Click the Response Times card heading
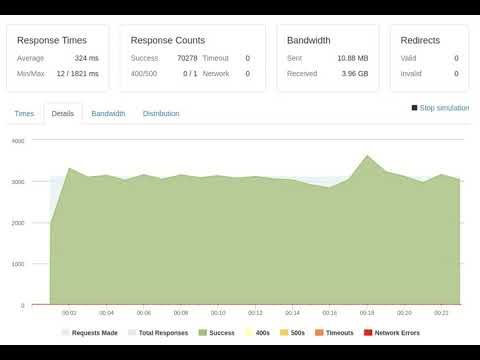Image resolution: width=480 pixels, height=360 pixels. pyautogui.click(x=52, y=40)
